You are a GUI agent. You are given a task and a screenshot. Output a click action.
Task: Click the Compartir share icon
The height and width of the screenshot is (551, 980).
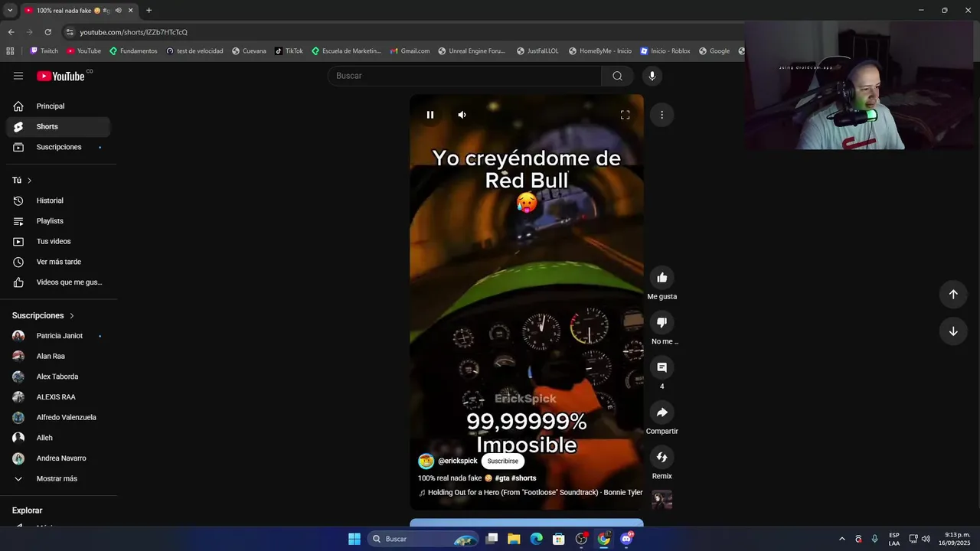[662, 412]
